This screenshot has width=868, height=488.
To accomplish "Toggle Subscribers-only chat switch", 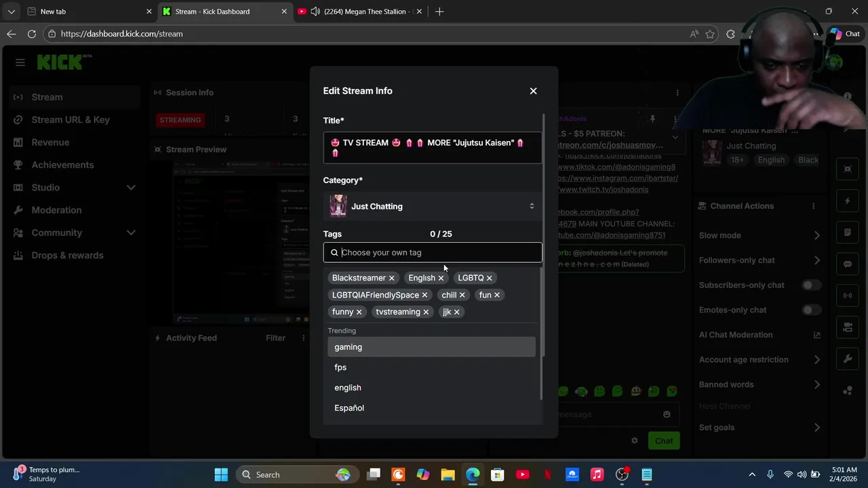I will [810, 285].
